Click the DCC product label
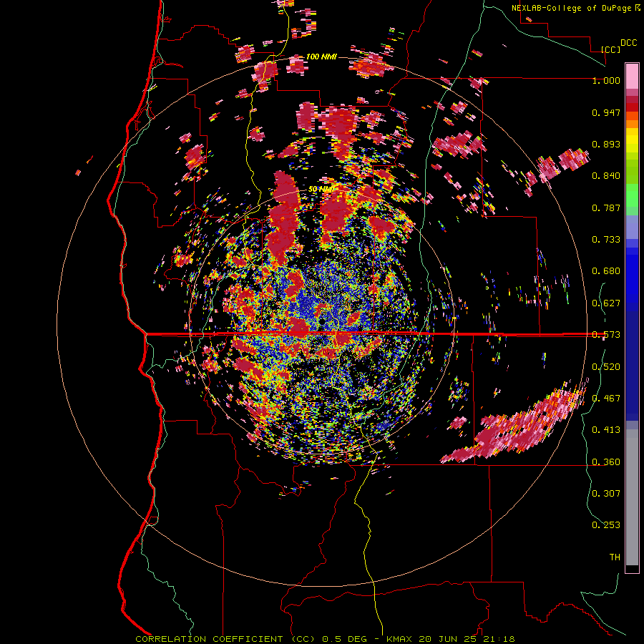 click(628, 43)
